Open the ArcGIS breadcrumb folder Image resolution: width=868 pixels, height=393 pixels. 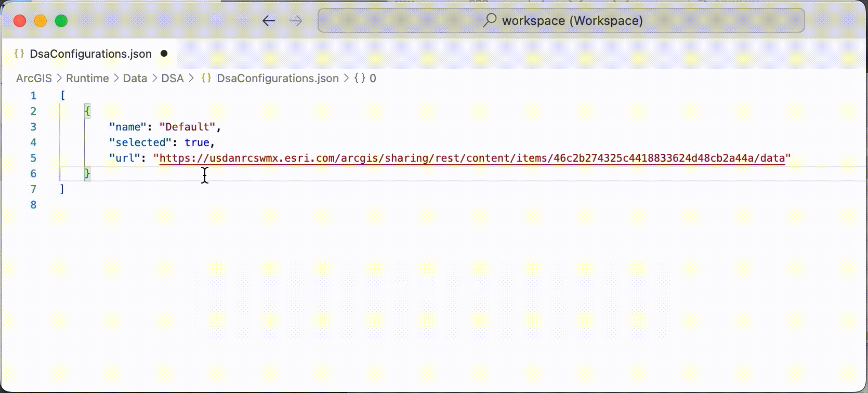click(x=34, y=78)
